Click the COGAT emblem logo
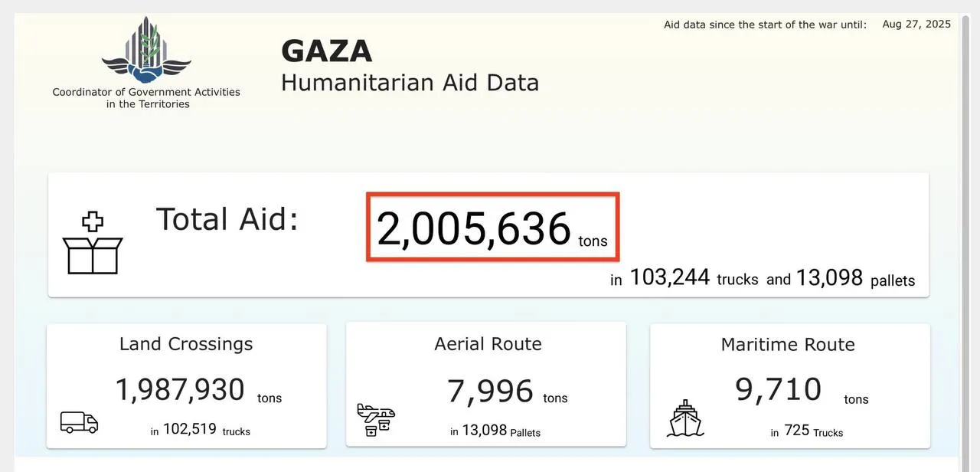 [146, 51]
